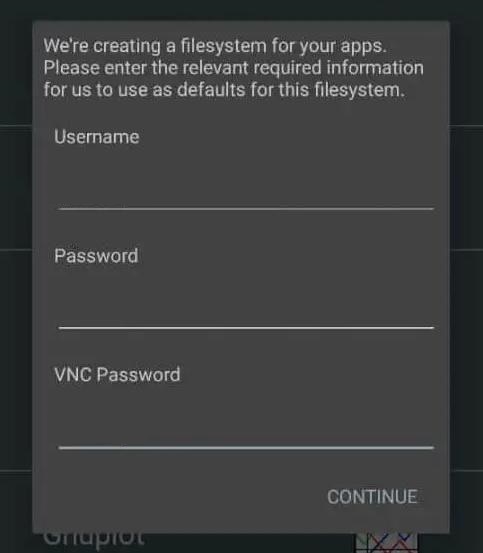Image resolution: width=483 pixels, height=553 pixels.
Task: Click the Password label
Action: point(96,256)
